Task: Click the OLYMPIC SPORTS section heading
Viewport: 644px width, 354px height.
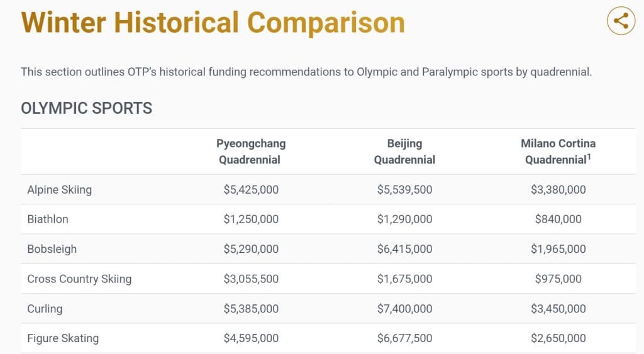Action: click(87, 108)
